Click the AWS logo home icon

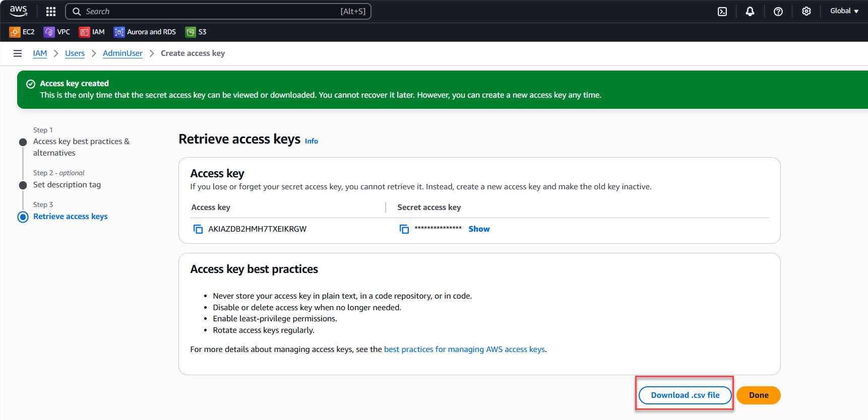click(x=19, y=11)
